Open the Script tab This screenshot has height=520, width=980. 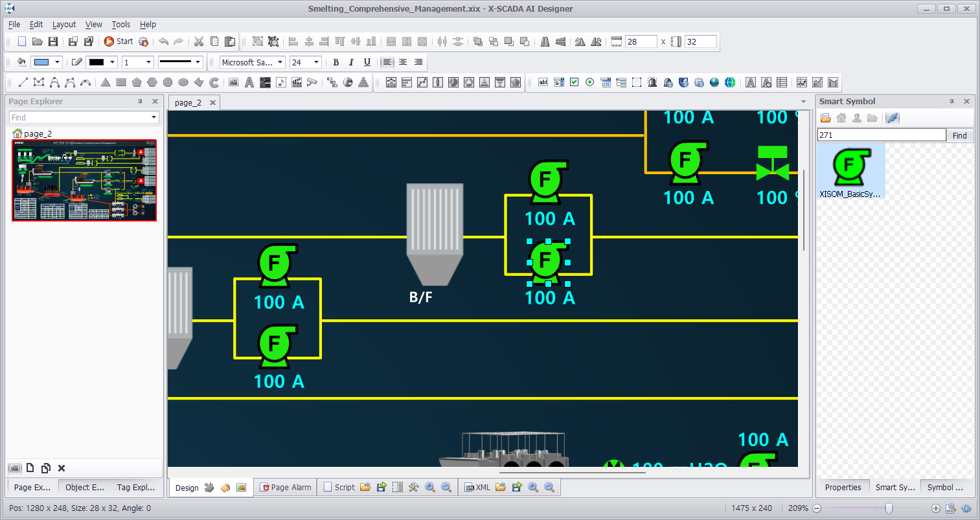(339, 487)
